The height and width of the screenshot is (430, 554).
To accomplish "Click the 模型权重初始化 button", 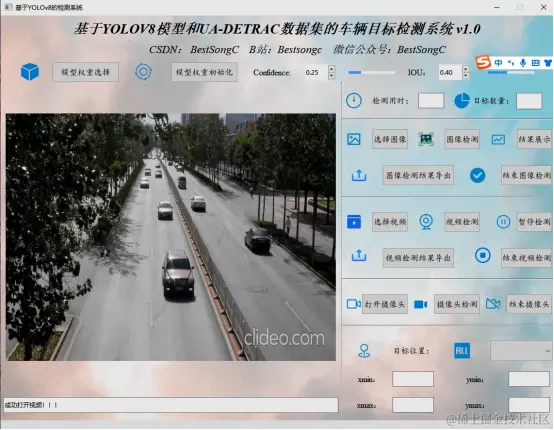I will [x=204, y=72].
